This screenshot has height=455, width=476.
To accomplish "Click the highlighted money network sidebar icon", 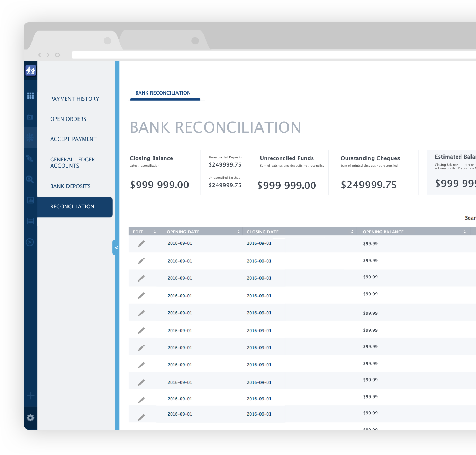I will (x=30, y=137).
